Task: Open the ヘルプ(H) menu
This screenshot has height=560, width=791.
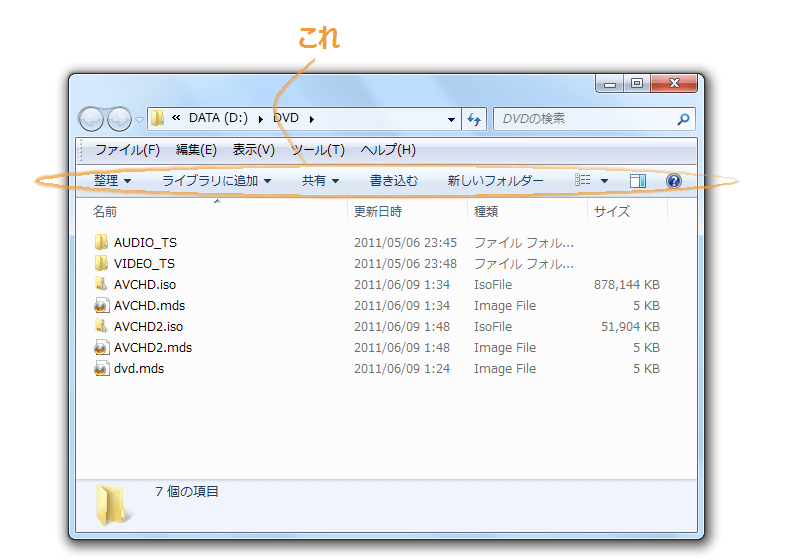Action: point(388,150)
